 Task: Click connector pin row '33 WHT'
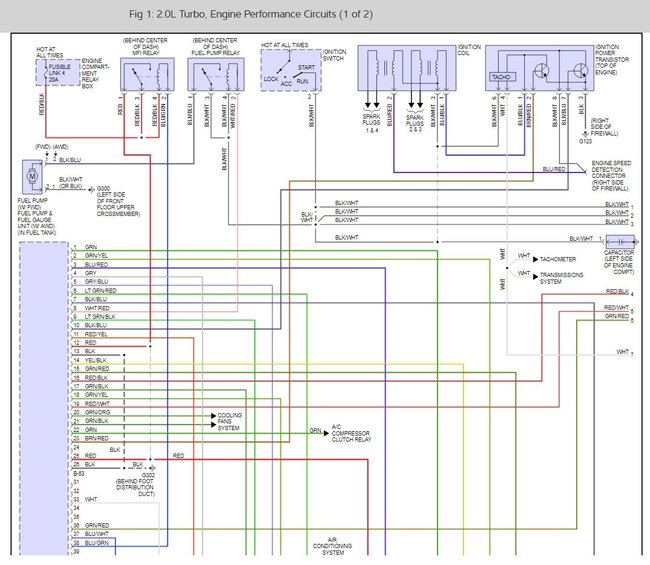pos(85,500)
